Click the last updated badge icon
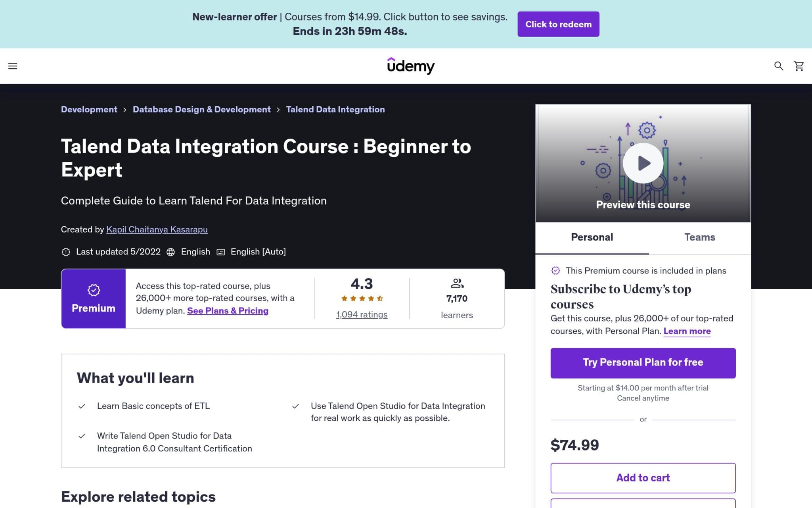 coord(66,252)
